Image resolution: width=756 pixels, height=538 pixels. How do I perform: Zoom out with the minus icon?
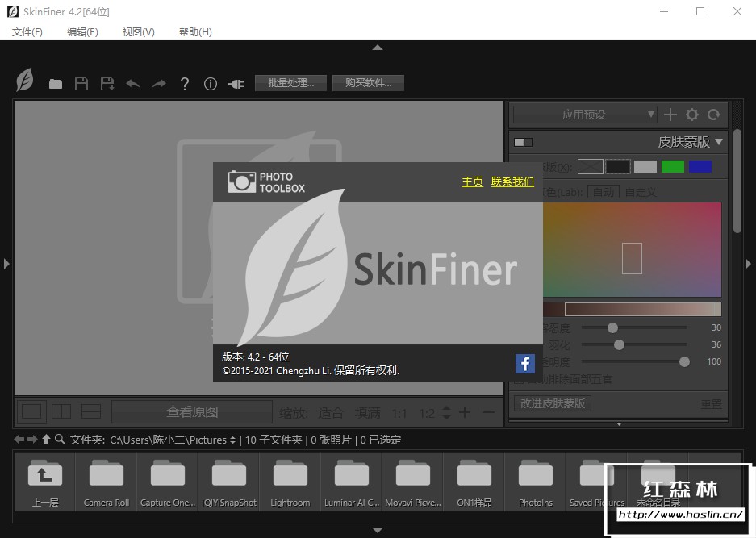(488, 412)
